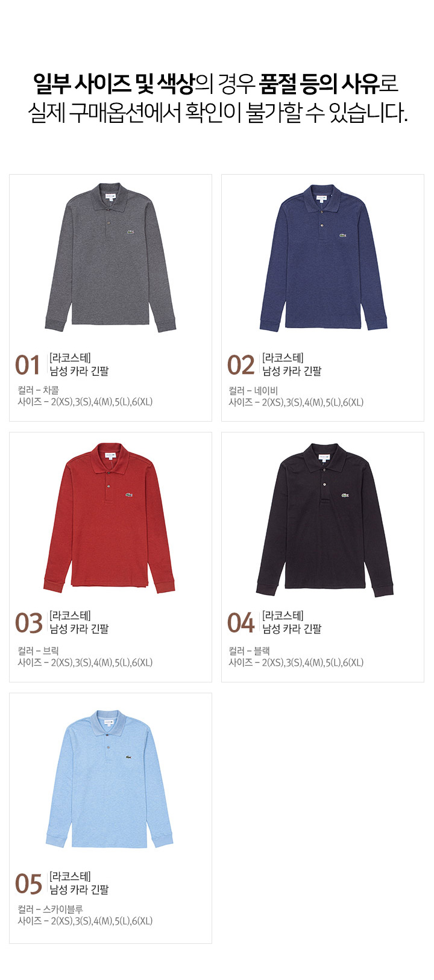Click the charcoal gray polo shirt image
This screenshot has height=980, width=434.
coord(110,257)
